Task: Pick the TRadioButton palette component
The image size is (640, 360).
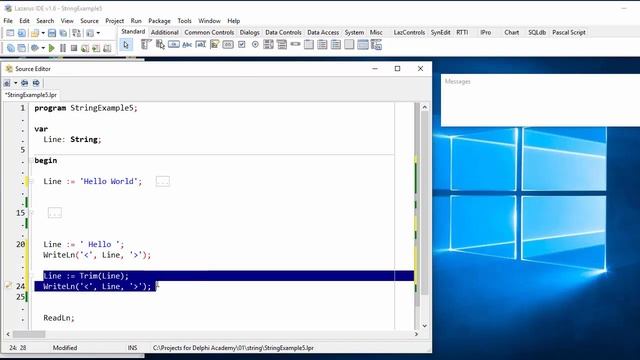Action: click(x=255, y=44)
